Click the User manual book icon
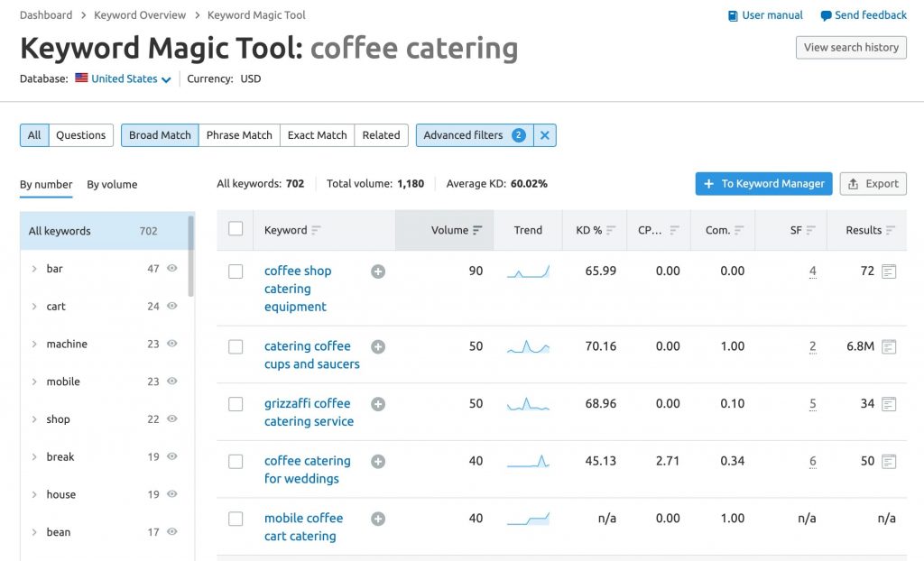This screenshot has height=561, width=924. 734,14
